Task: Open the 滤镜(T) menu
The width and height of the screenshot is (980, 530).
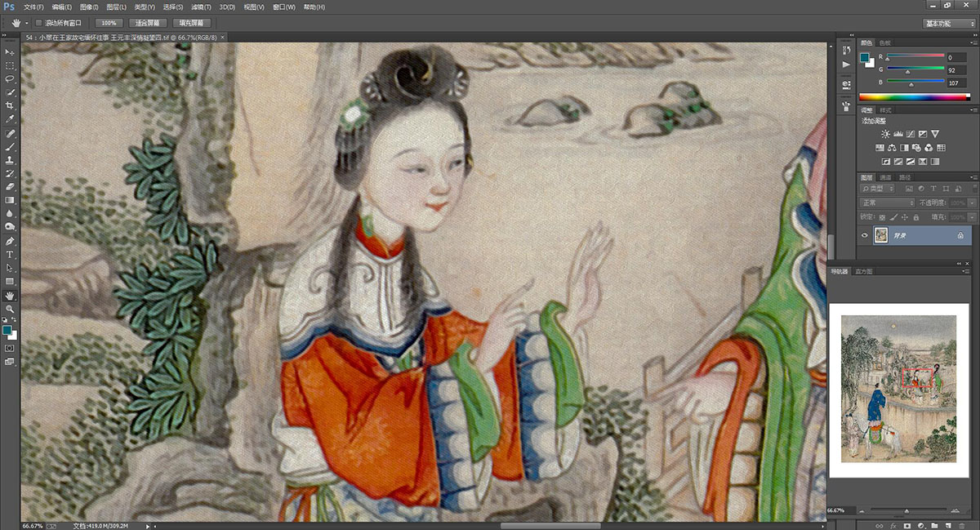Action: tap(200, 7)
